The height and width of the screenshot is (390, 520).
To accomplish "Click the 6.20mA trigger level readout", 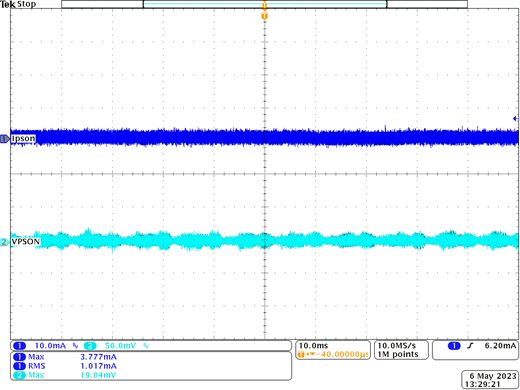I will pos(500,346).
